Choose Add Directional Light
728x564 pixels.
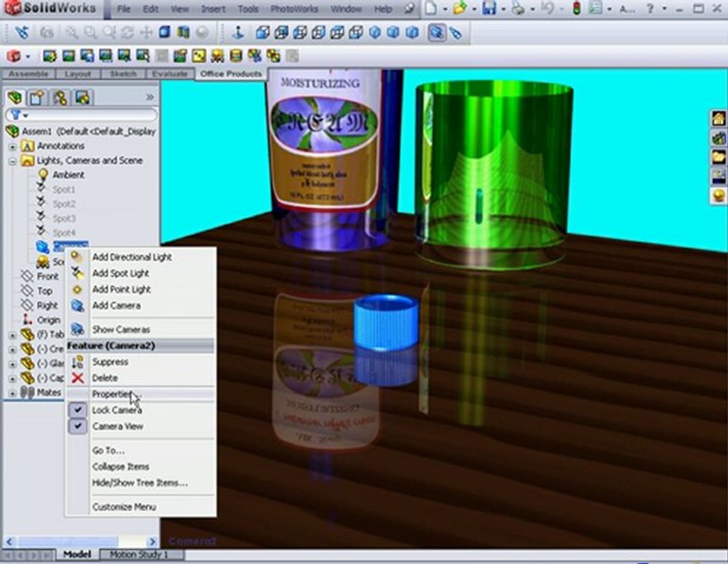click(x=140, y=257)
